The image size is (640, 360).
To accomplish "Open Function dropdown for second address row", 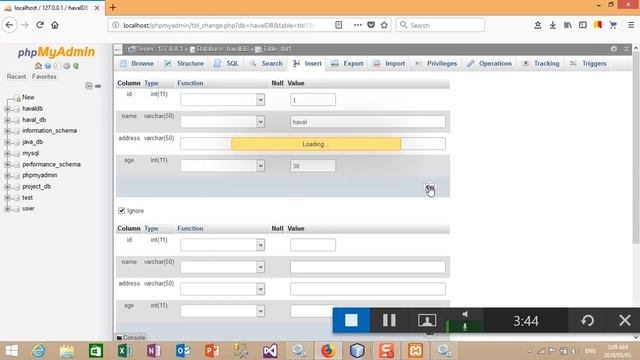I will (222, 289).
